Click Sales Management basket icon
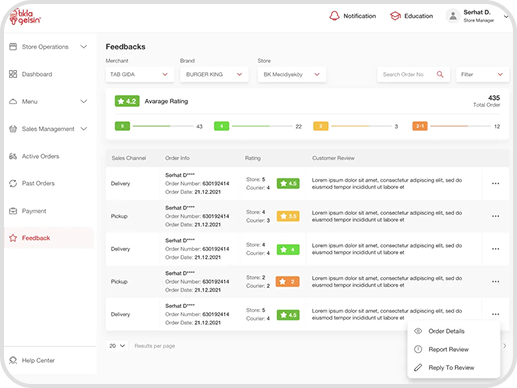517x388 pixels. (x=13, y=129)
